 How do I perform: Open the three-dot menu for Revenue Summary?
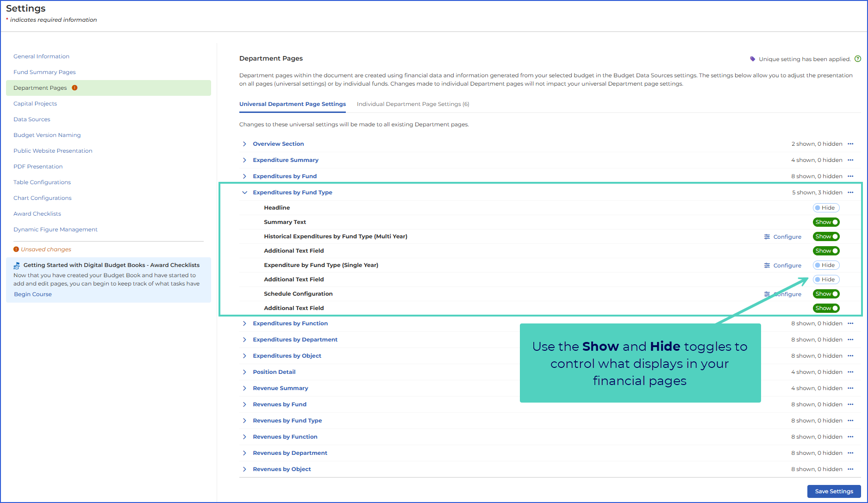click(x=850, y=388)
